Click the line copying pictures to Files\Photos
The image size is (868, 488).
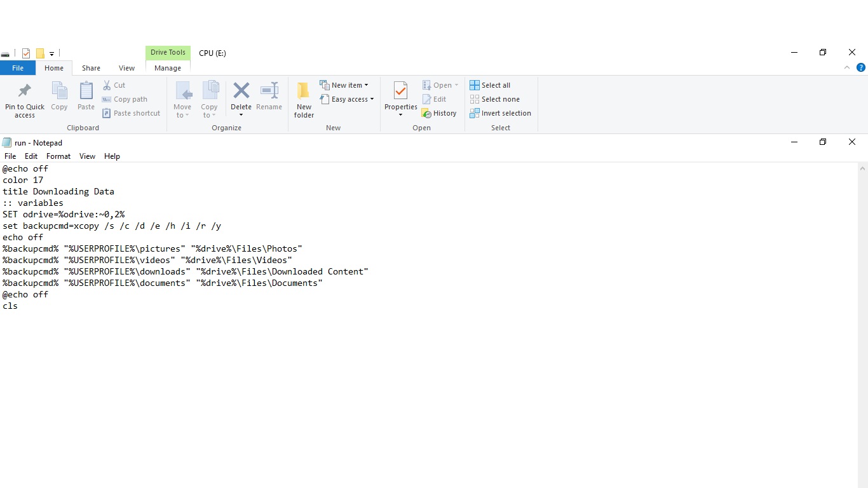click(153, 248)
